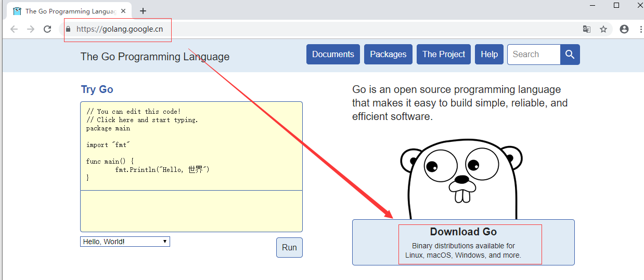
Task: Open the user profile icon
Action: click(x=624, y=29)
